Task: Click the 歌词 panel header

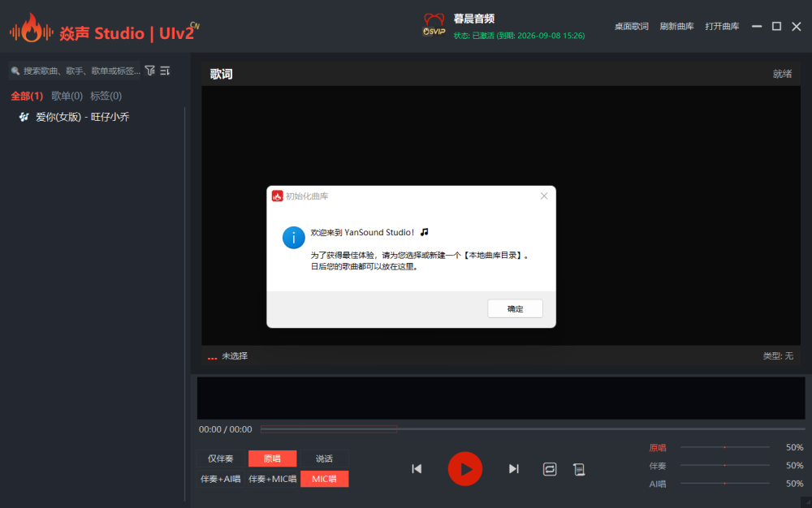Action: 221,74
